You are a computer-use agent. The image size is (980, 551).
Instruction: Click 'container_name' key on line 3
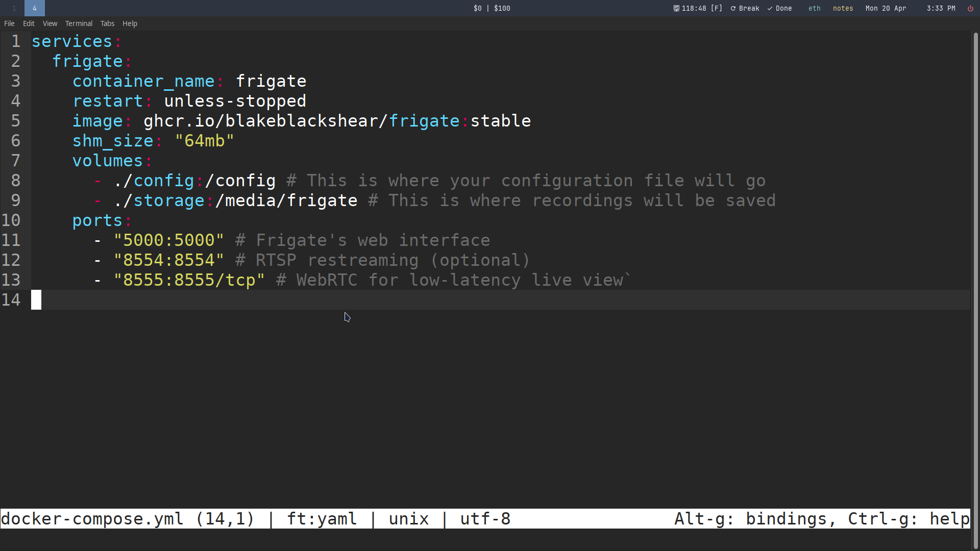[143, 81]
